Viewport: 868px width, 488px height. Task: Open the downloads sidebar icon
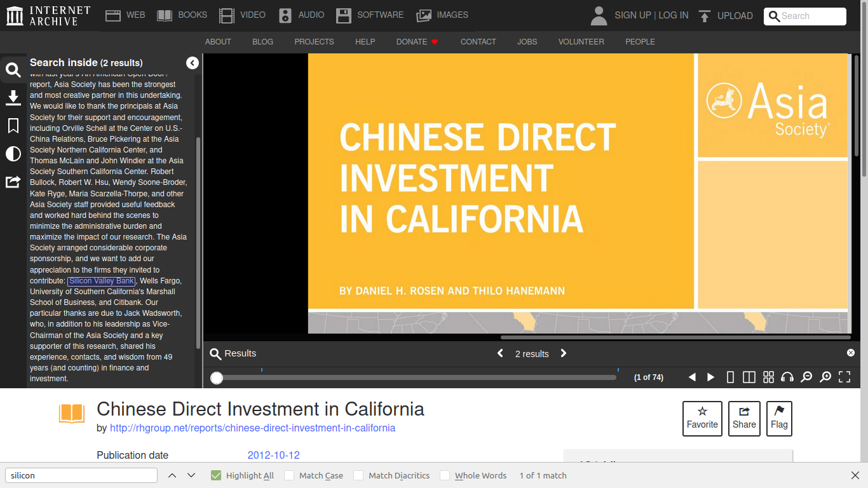(13, 98)
